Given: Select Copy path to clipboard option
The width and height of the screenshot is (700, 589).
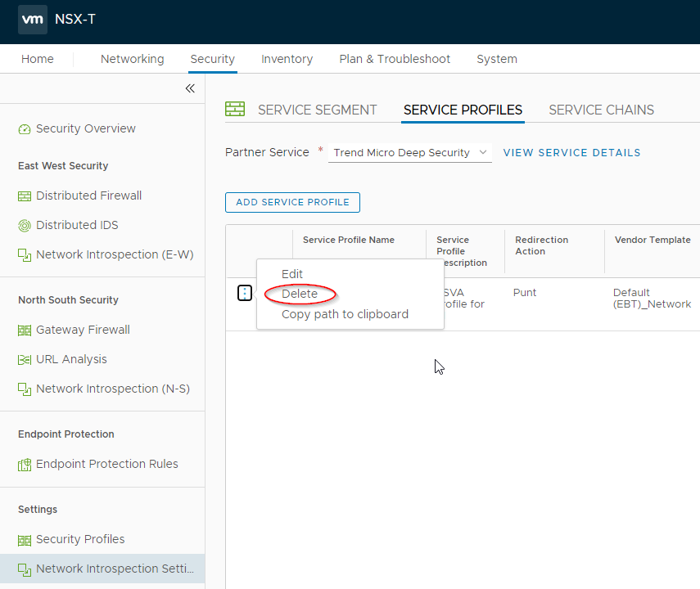Looking at the screenshot, I should [x=345, y=314].
